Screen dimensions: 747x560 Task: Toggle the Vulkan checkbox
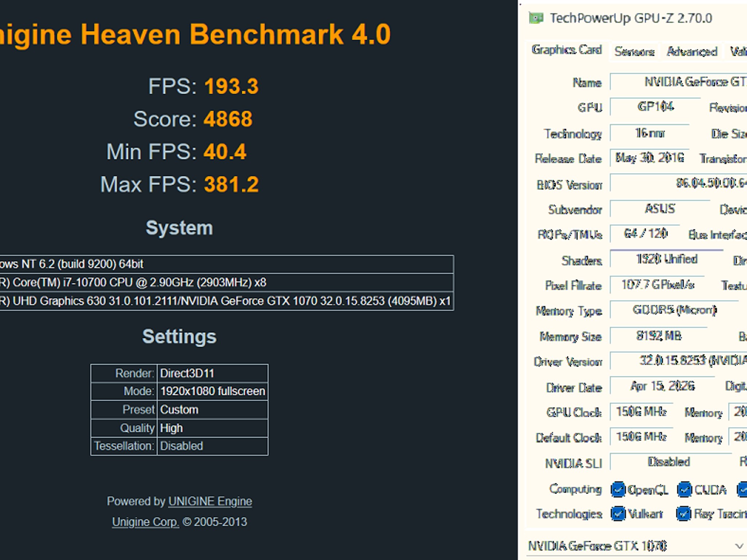click(618, 514)
